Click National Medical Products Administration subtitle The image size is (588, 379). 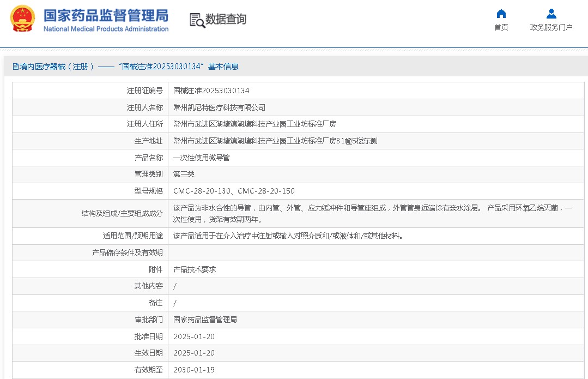106,29
